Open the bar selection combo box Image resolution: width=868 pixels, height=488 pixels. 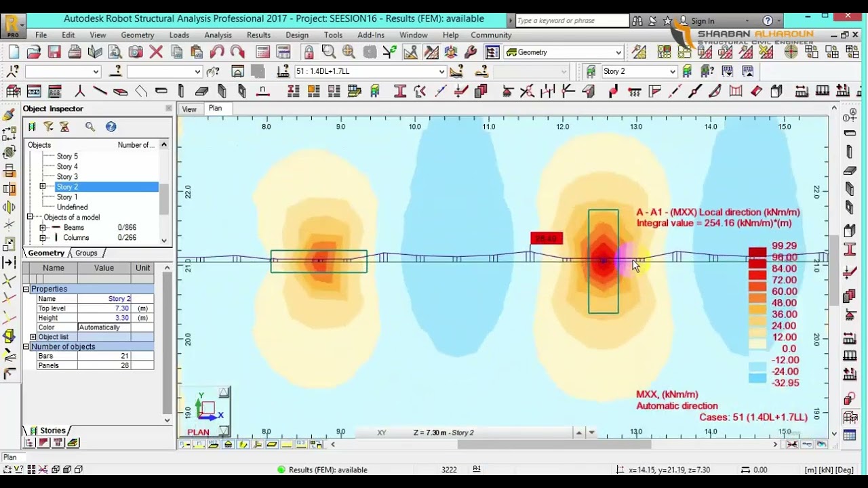point(165,71)
